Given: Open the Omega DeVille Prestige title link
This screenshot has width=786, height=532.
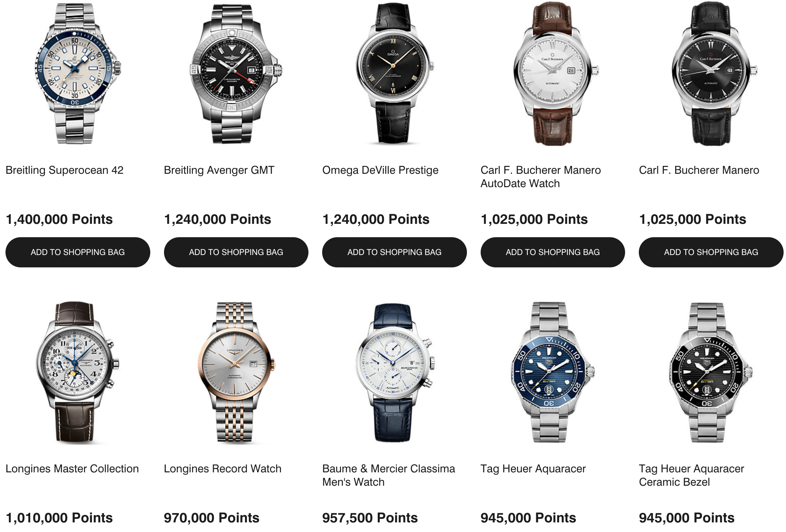Looking at the screenshot, I should pos(380,170).
